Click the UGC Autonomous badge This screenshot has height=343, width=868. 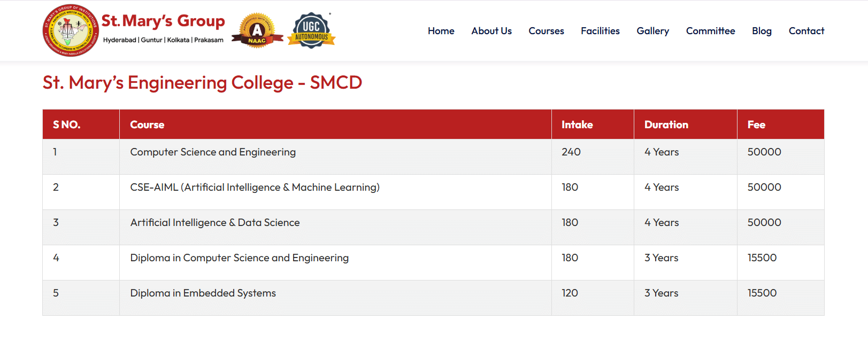(311, 30)
